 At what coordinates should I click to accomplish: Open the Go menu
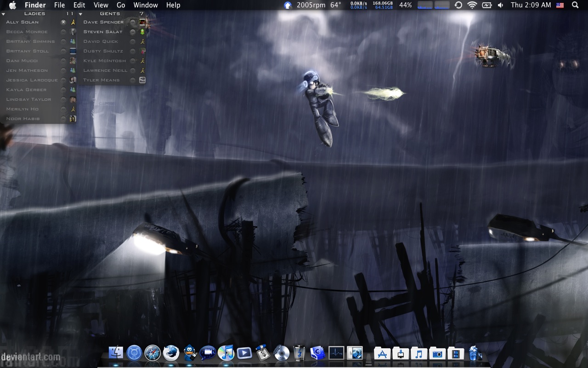121,5
